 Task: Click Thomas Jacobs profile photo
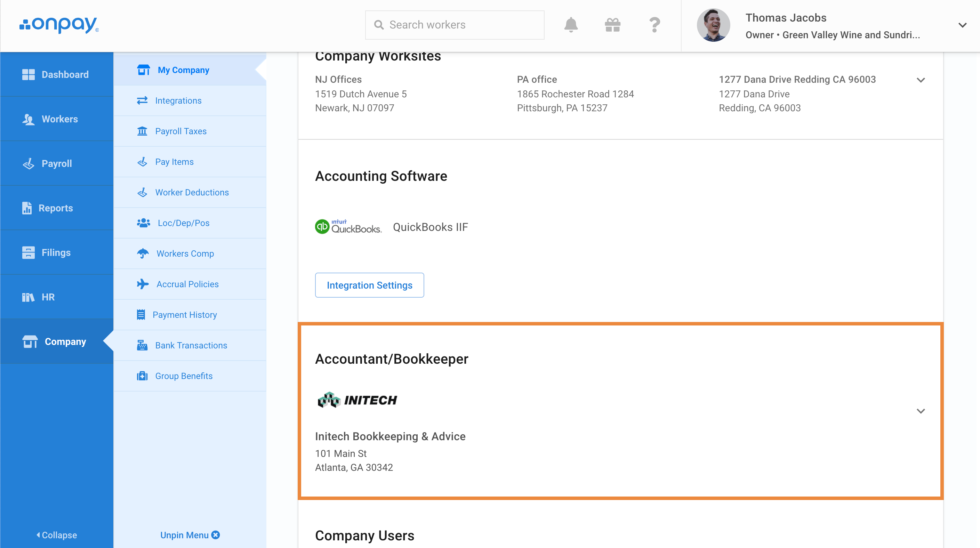[x=713, y=25]
